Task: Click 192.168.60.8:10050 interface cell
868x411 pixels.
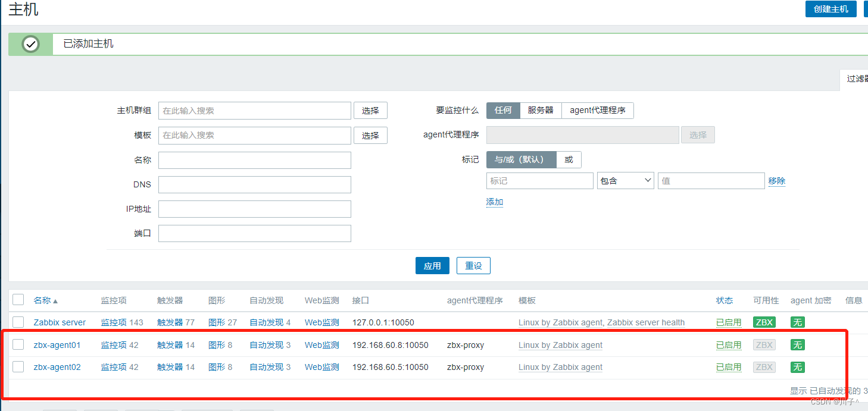Action: [x=391, y=345]
